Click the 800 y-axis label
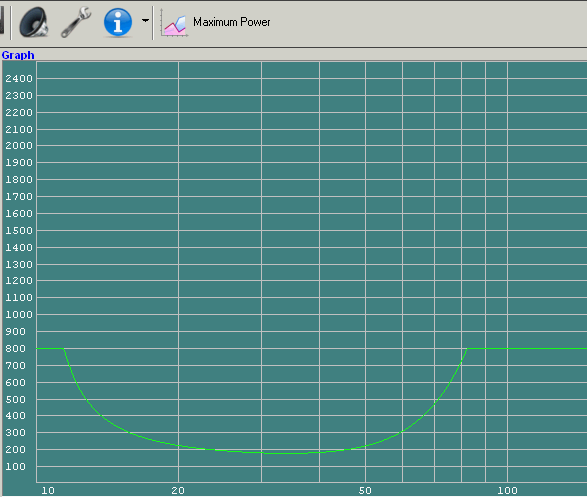The width and height of the screenshot is (587, 497). 15,348
